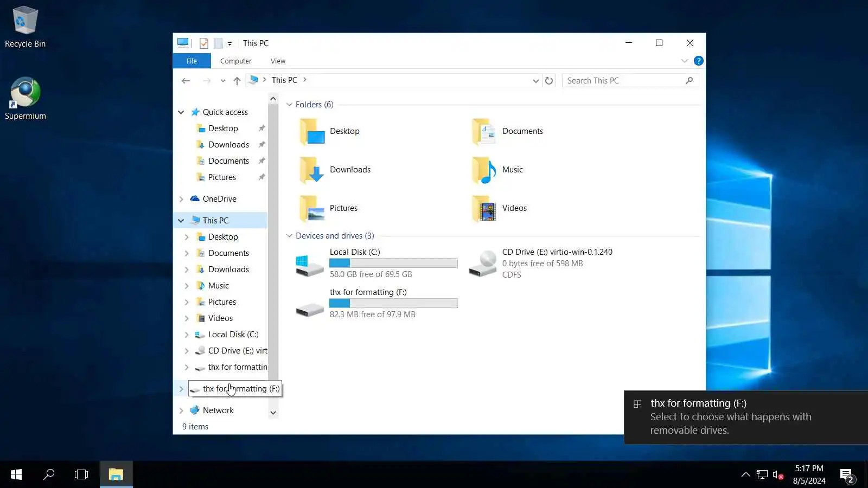Select Local Disk (C:) in the navigation tree

[233, 335]
